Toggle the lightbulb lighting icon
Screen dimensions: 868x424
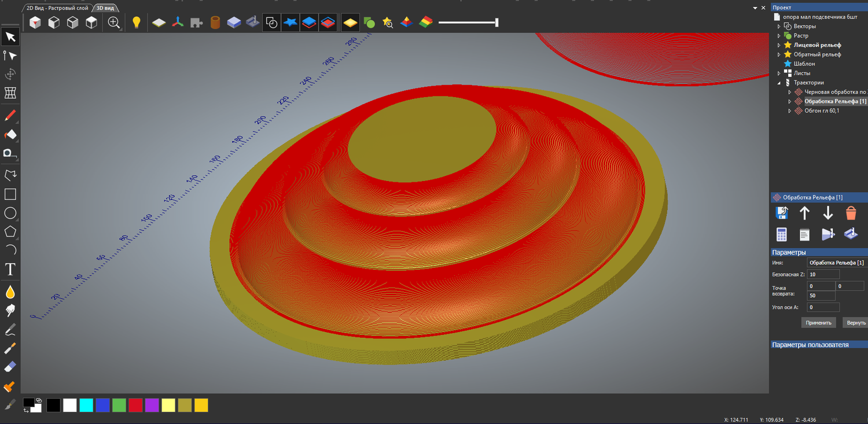pyautogui.click(x=137, y=22)
